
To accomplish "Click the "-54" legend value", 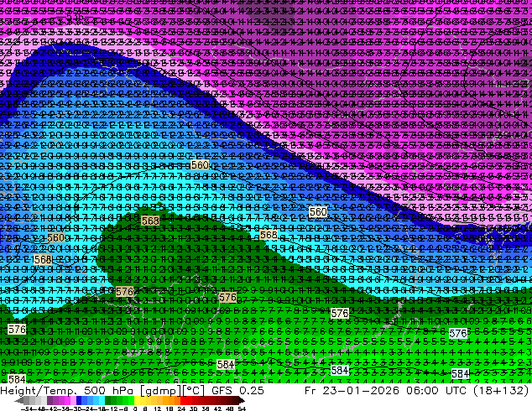I will 27,408.
